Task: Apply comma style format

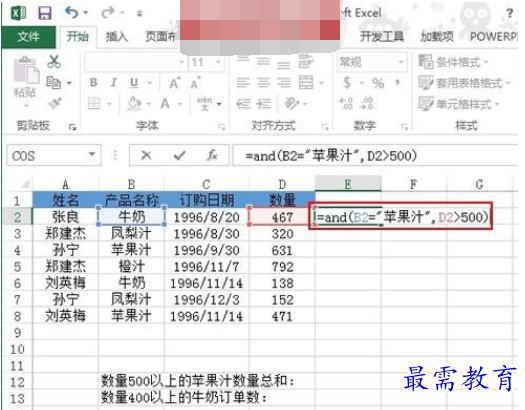Action: (398, 82)
